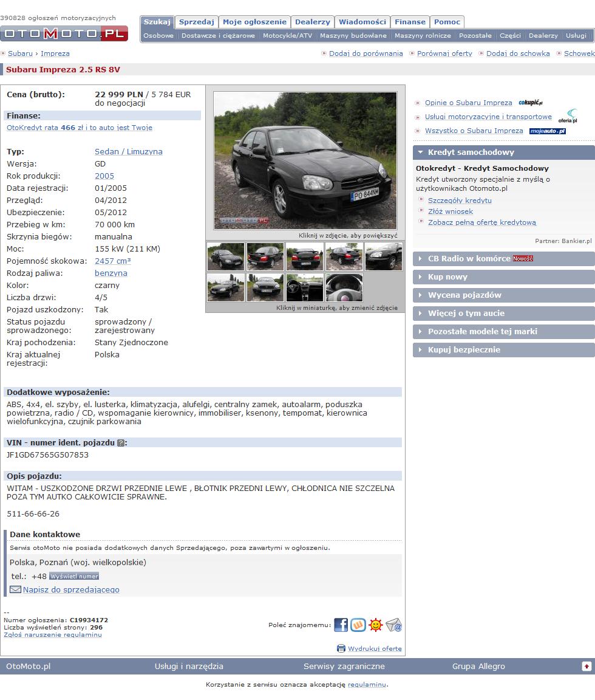This screenshot has height=700, width=595.
Task: Open the Moje ogłoszenie tab
Action: [254, 22]
